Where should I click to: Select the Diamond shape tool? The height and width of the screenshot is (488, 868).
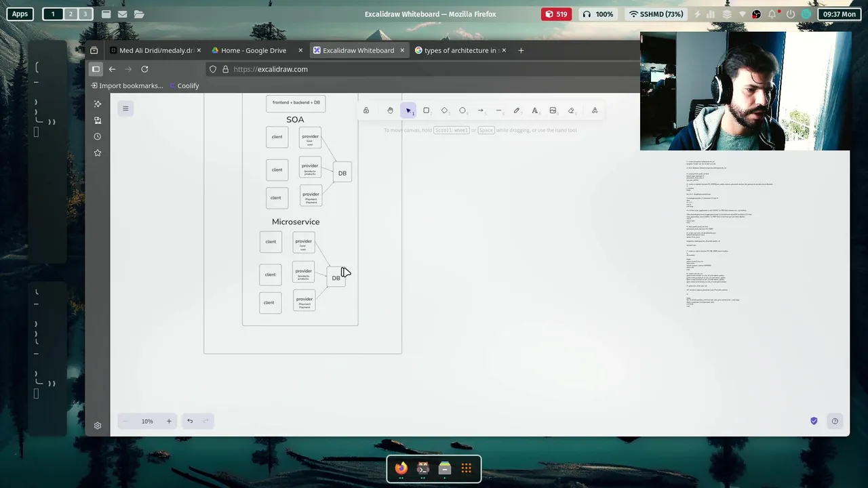(444, 110)
